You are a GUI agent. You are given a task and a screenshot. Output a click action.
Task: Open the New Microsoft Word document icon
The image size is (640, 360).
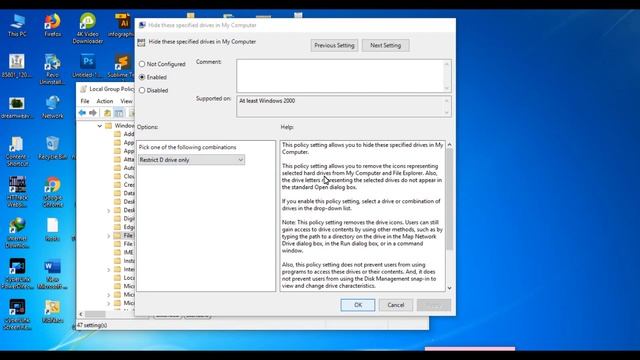(53, 274)
